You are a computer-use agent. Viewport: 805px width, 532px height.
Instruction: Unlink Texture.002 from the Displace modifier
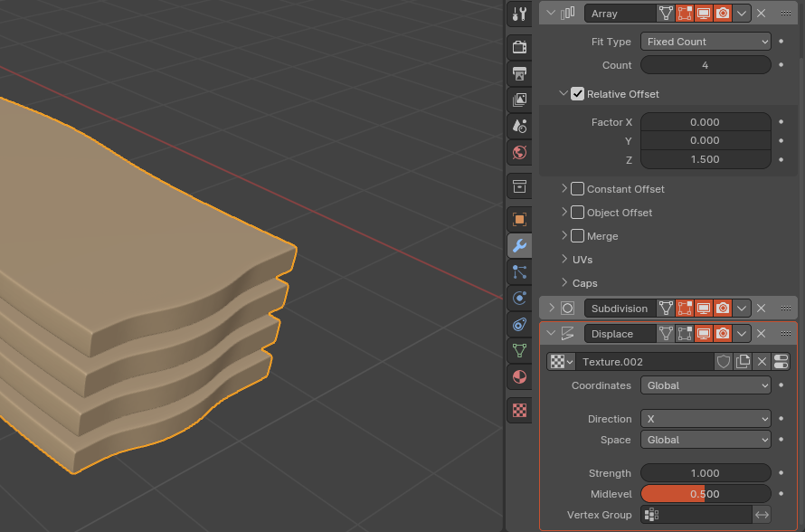coord(762,362)
